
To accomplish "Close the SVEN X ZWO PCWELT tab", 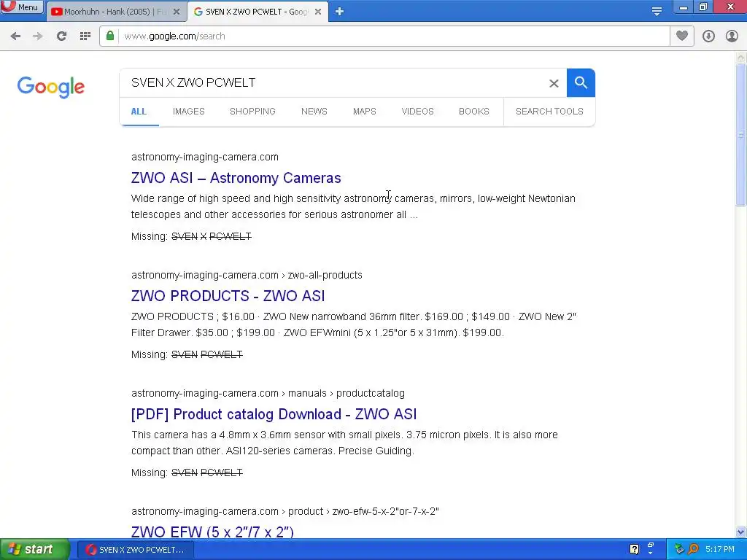I will coord(318,12).
